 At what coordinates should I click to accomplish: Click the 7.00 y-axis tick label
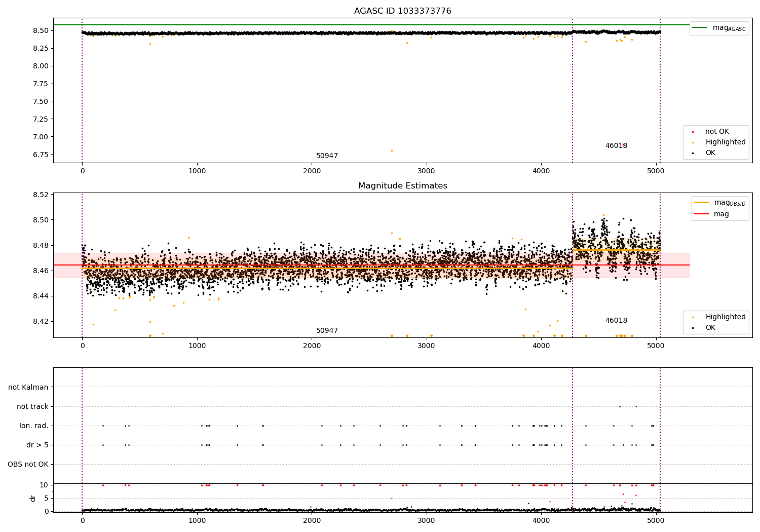41,137
